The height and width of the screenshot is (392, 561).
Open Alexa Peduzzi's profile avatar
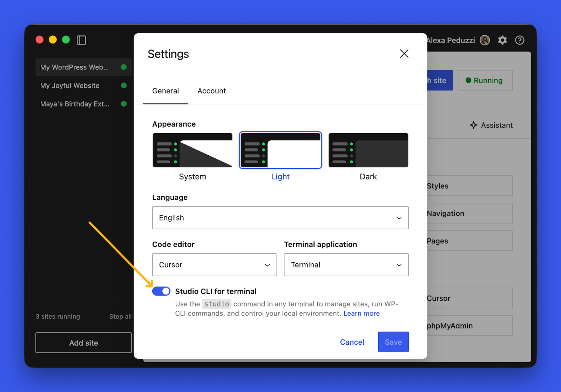[x=485, y=40]
